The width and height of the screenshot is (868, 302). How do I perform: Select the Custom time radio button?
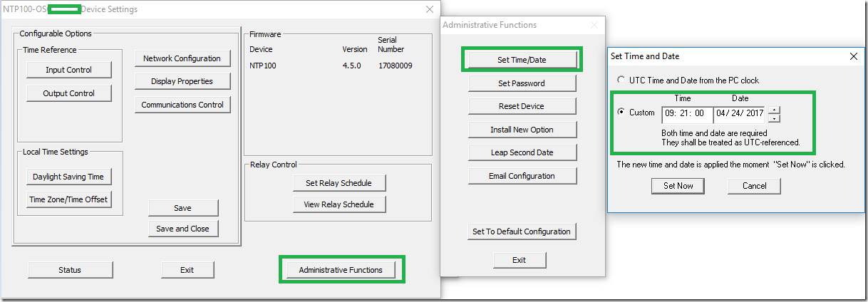coord(621,113)
